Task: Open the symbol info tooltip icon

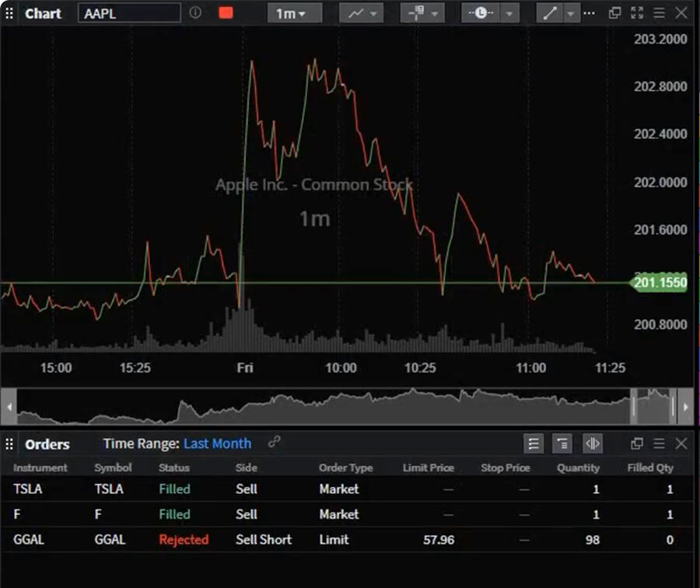Action: point(195,13)
